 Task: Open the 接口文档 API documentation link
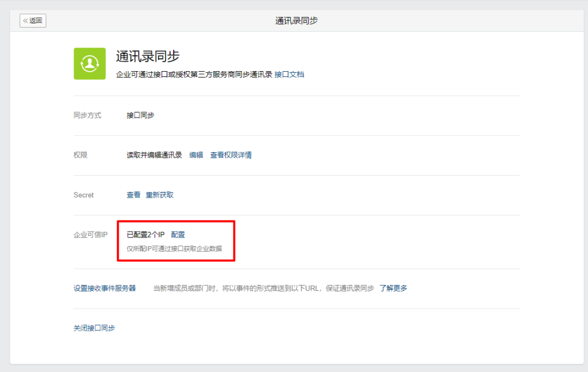pos(289,74)
